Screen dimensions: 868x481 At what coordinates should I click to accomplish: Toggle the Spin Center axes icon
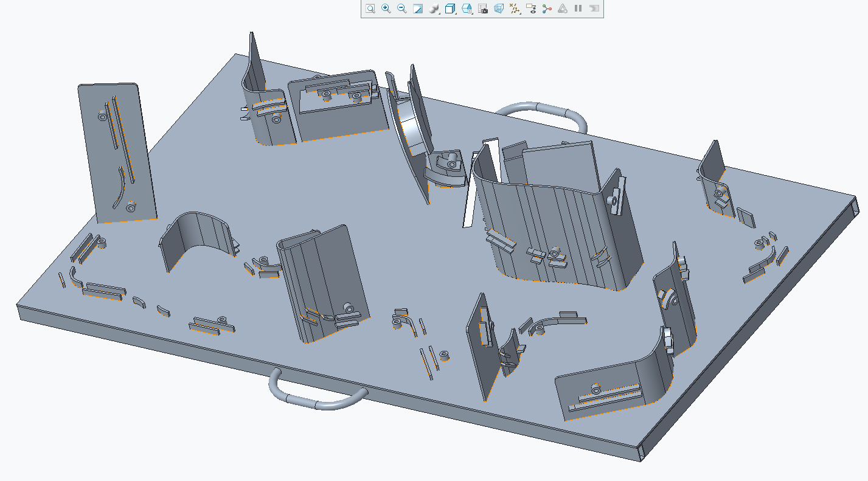pyautogui.click(x=546, y=9)
